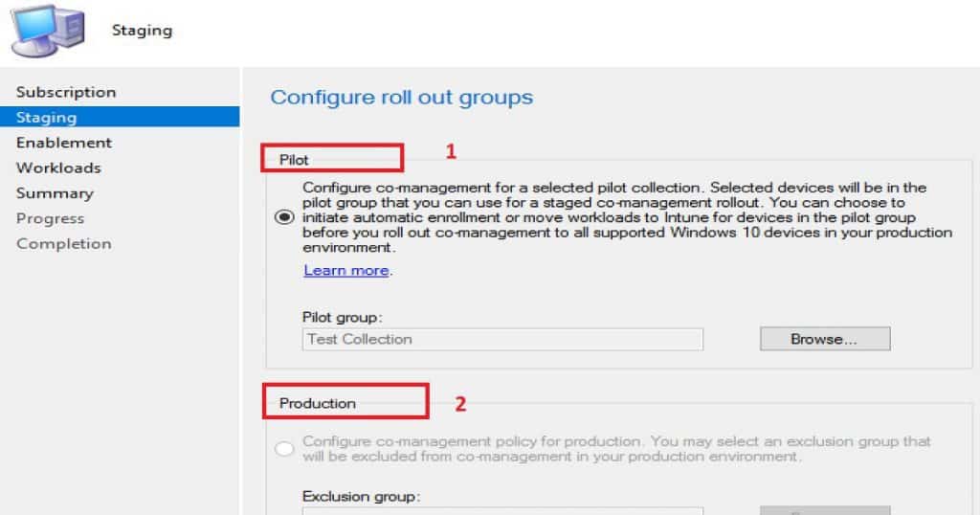Click the computer wizard icon in header

coord(45,30)
